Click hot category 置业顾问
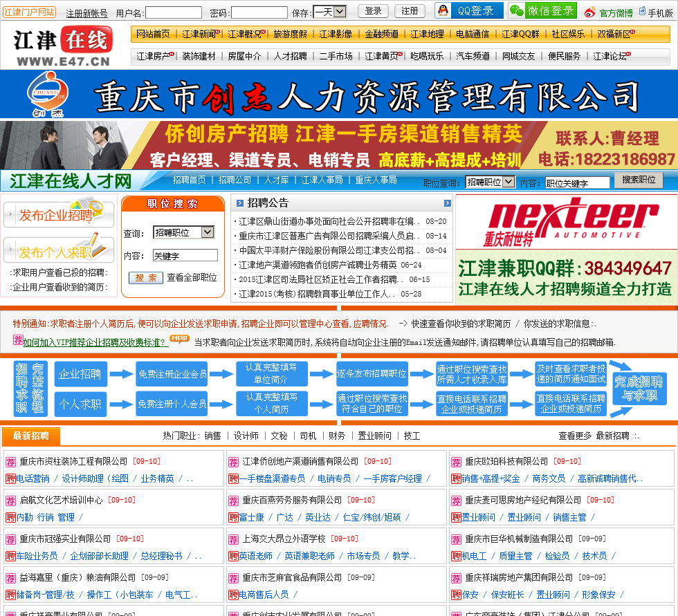The height and width of the screenshot is (616, 678). pos(374,436)
